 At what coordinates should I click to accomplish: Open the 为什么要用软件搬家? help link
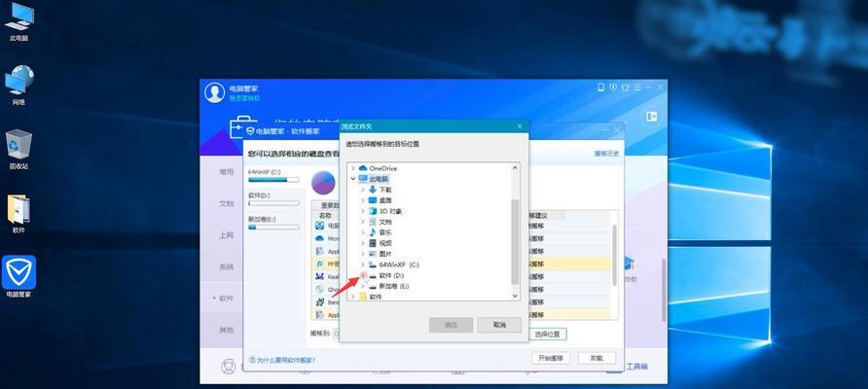[x=282, y=360]
